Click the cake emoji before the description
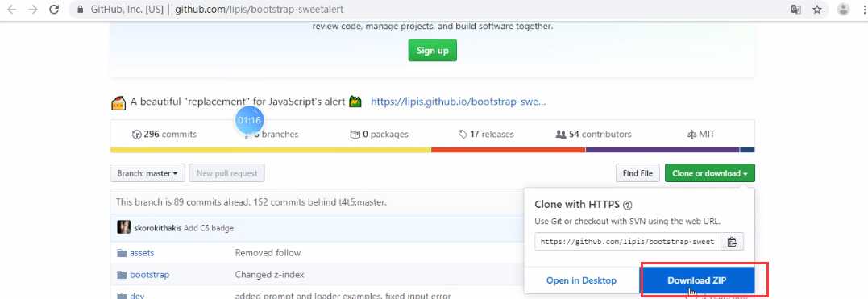 coord(118,102)
